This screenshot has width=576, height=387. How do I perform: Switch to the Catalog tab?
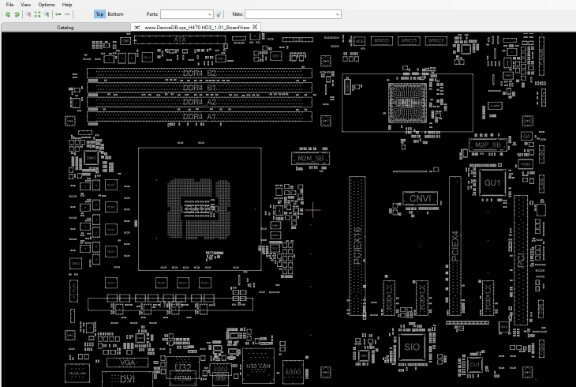(x=65, y=27)
